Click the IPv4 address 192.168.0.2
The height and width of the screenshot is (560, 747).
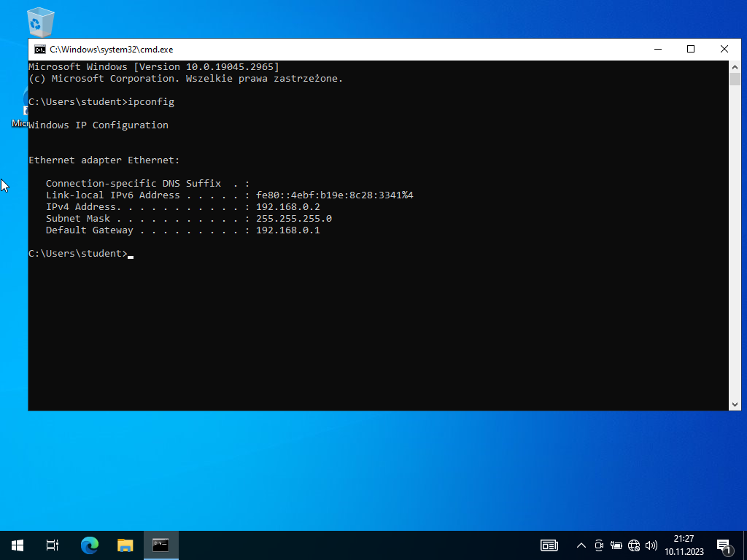click(287, 206)
